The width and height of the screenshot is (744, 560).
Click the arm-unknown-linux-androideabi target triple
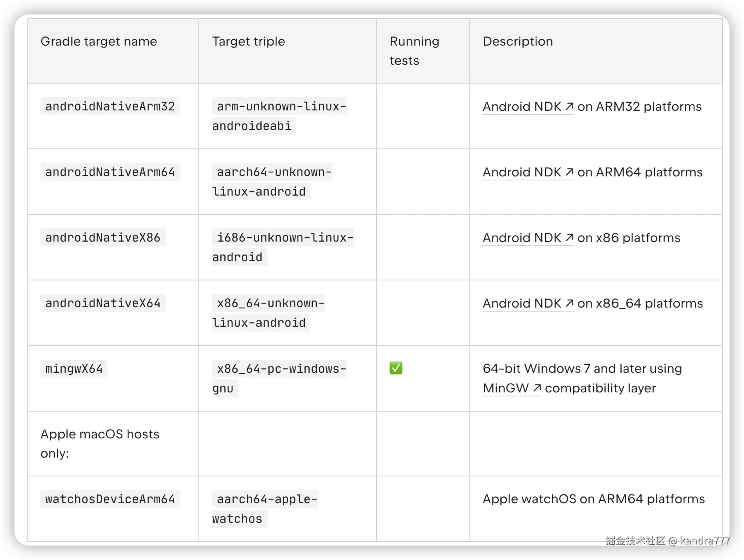pos(279,116)
